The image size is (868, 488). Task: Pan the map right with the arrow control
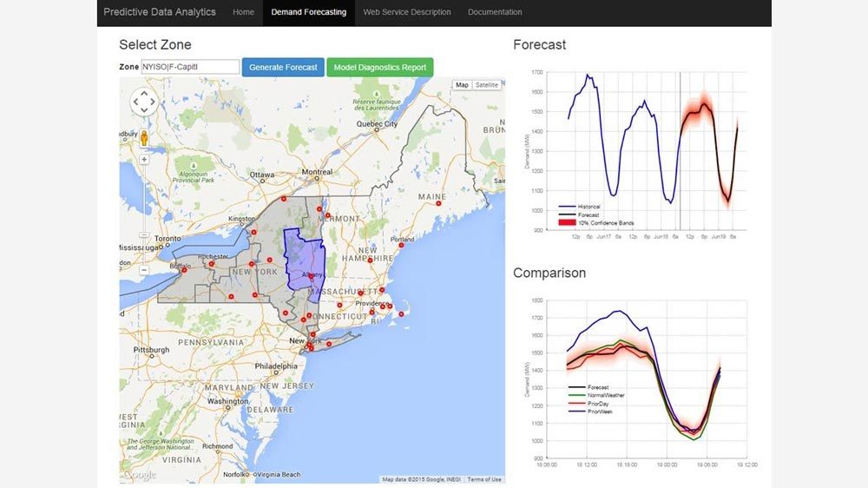point(153,102)
